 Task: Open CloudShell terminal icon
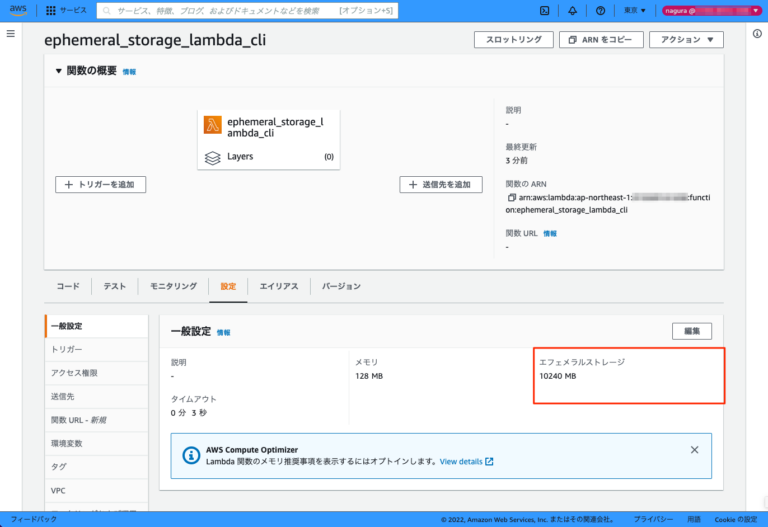pos(543,11)
